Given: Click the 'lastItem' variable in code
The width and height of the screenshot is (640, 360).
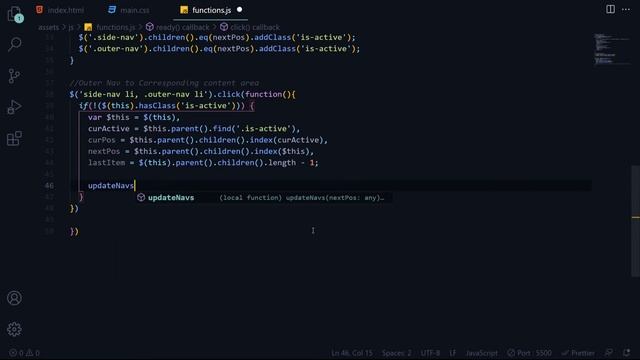Looking at the screenshot, I should pos(107,163).
